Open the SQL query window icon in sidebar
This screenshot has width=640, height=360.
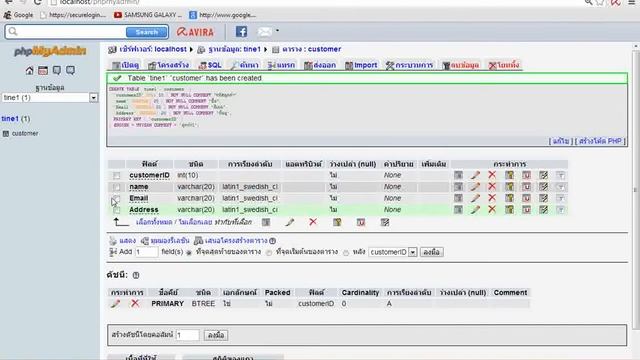[x=43, y=71]
